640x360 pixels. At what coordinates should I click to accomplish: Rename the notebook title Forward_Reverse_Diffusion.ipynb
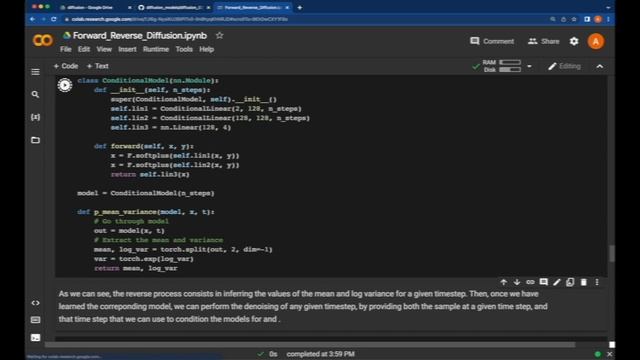pyautogui.click(x=140, y=36)
